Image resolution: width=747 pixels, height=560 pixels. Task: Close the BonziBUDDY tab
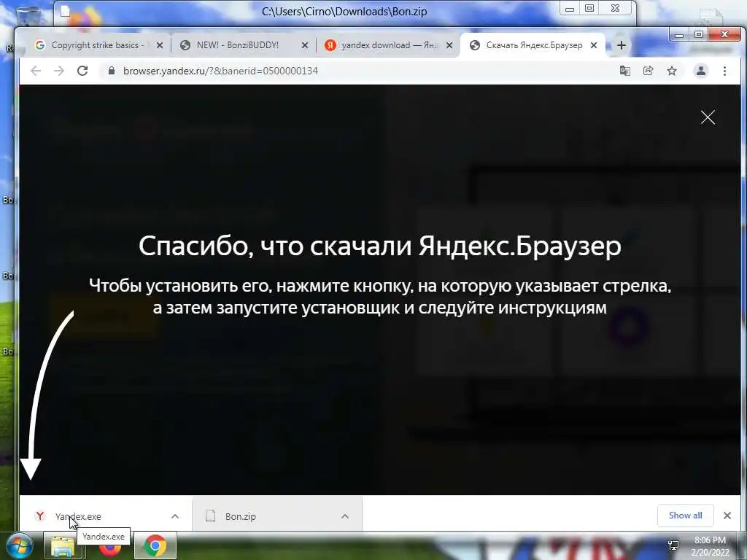[305, 45]
